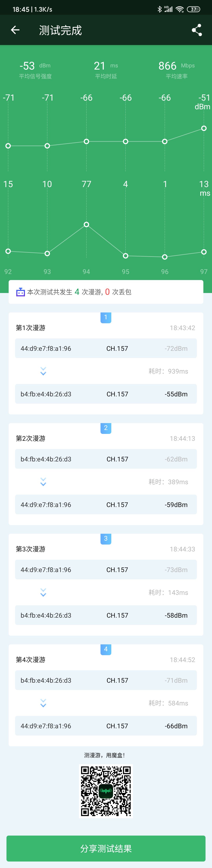
Task: Tap double chevron in first roaming card
Action: [x=43, y=371]
